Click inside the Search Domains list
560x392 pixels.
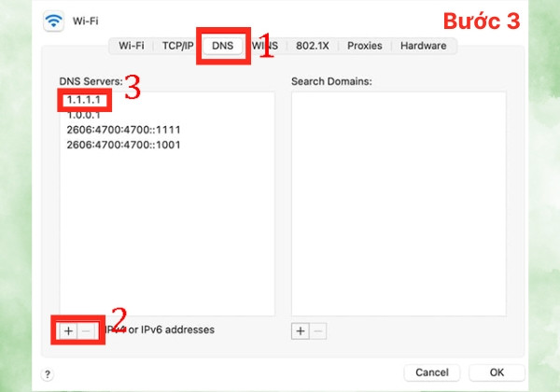pyautogui.click(x=399, y=203)
